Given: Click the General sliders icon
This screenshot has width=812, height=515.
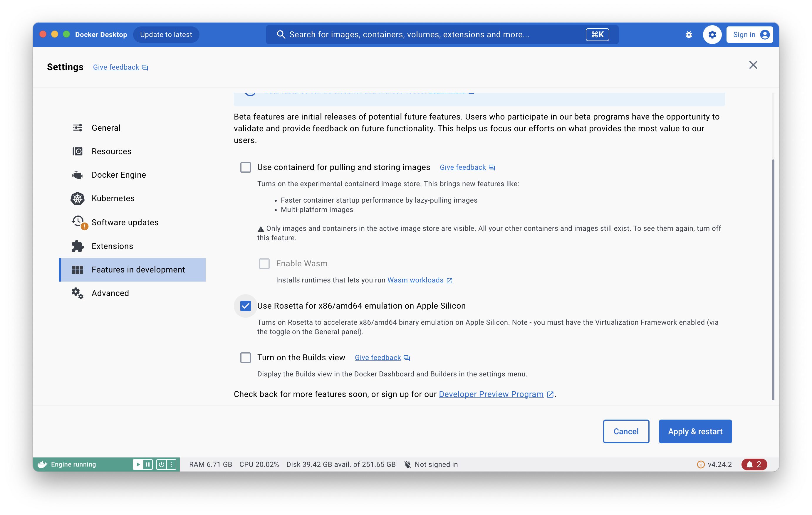Looking at the screenshot, I should pos(78,128).
